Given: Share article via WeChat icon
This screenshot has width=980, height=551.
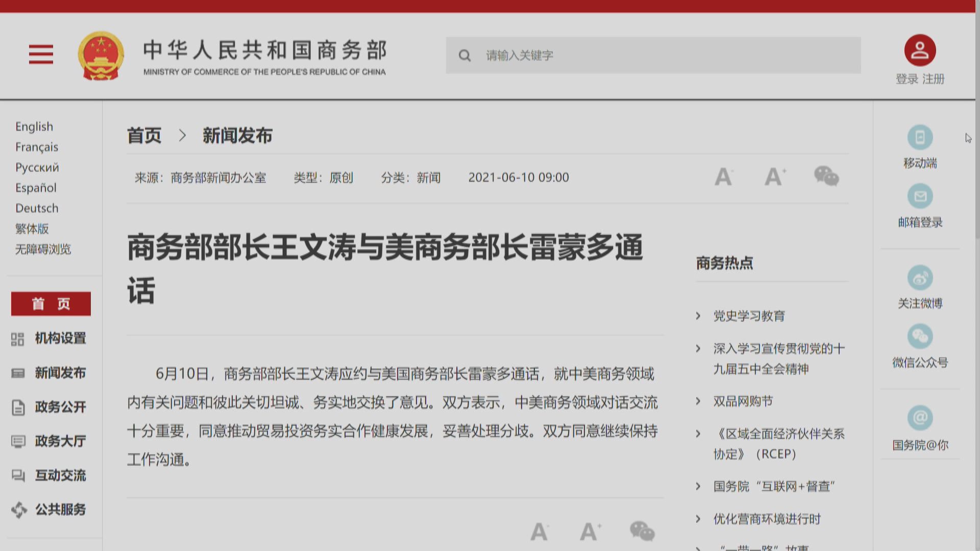Looking at the screenshot, I should (x=826, y=177).
